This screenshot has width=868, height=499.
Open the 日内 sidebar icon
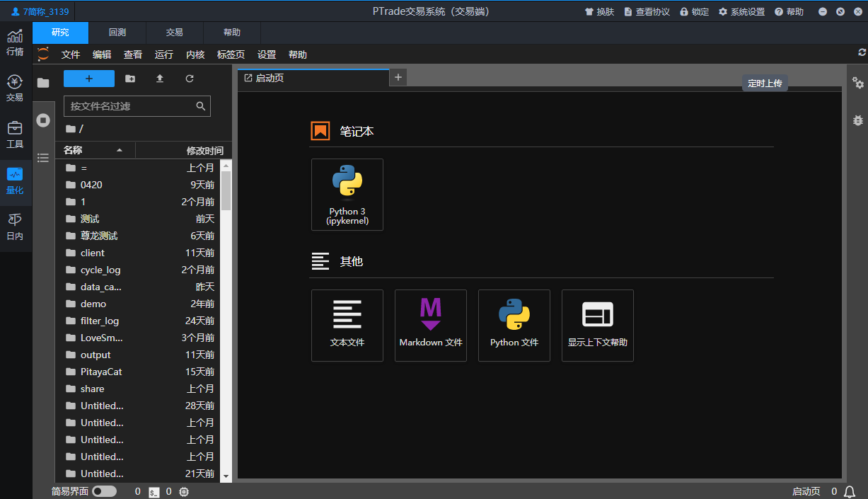click(15, 226)
